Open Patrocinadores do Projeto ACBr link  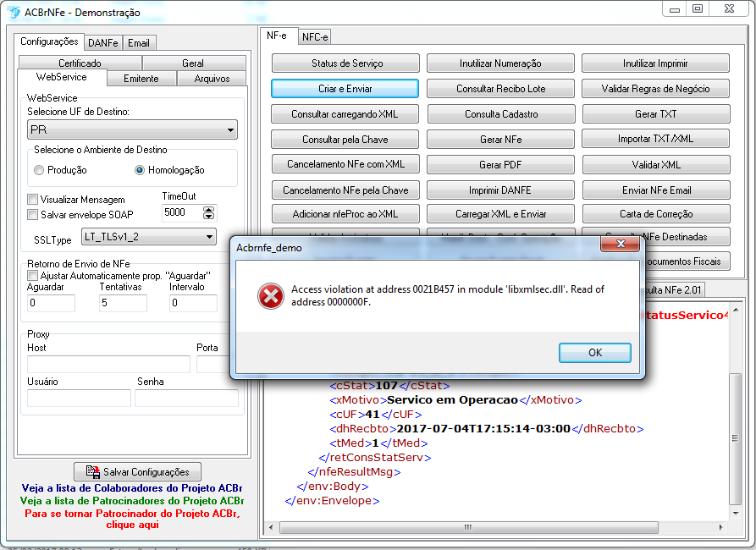pos(132,500)
